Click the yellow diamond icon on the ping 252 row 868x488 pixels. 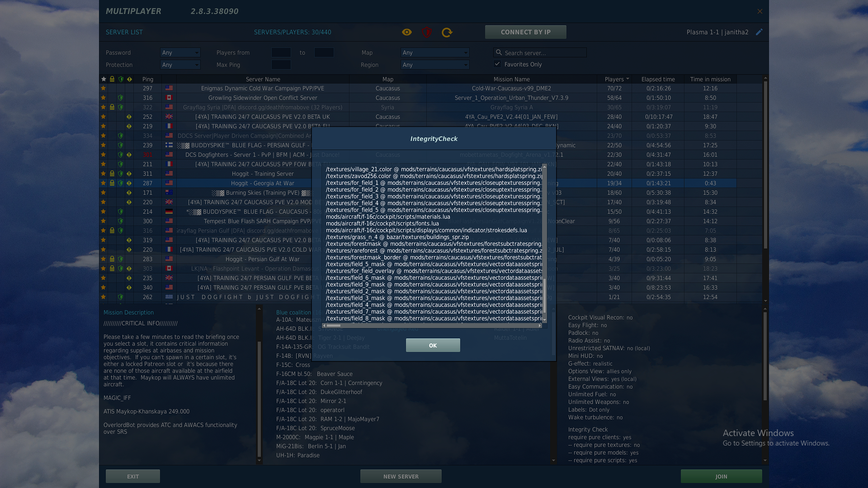pyautogui.click(x=129, y=117)
